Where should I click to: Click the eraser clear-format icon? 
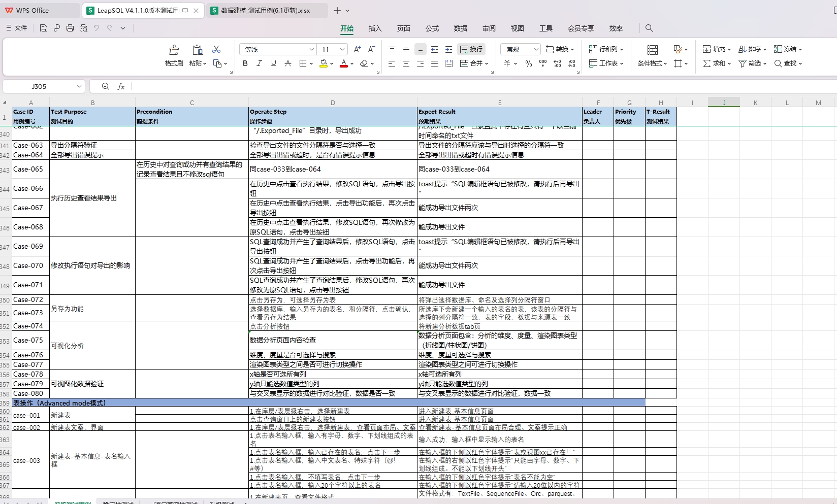tap(364, 63)
